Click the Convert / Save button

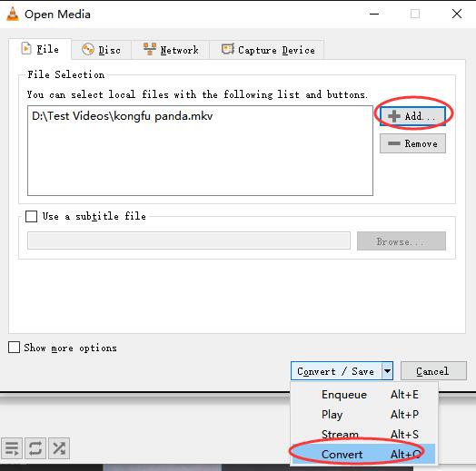click(336, 371)
